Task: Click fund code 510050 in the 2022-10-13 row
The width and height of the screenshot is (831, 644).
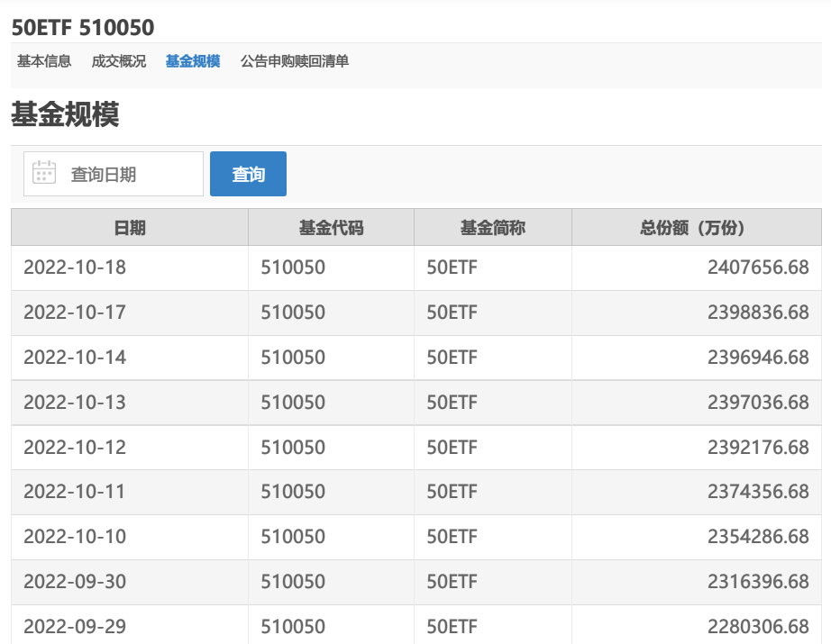Action: (x=293, y=403)
